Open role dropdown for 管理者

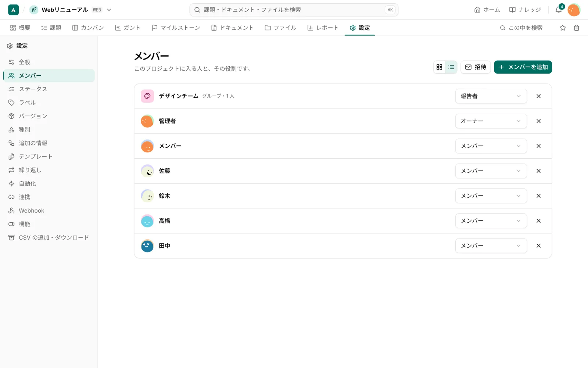click(x=491, y=121)
